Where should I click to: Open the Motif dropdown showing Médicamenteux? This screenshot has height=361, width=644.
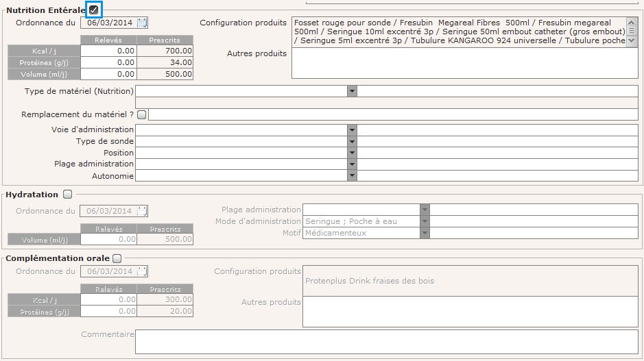(x=425, y=233)
